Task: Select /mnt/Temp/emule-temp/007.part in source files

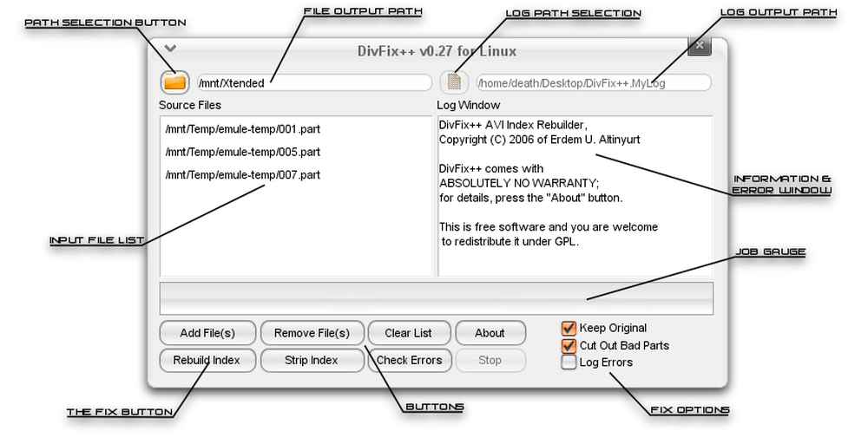Action: coord(242,175)
